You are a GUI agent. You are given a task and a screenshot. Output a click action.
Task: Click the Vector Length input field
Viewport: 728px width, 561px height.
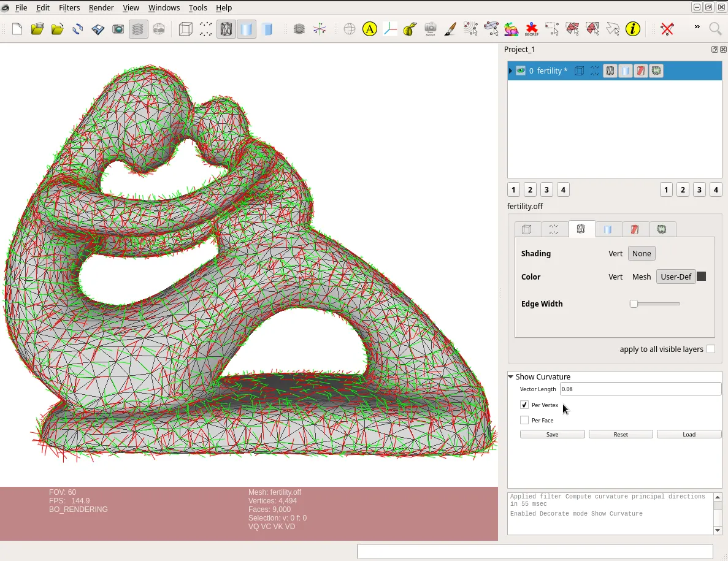coord(641,389)
